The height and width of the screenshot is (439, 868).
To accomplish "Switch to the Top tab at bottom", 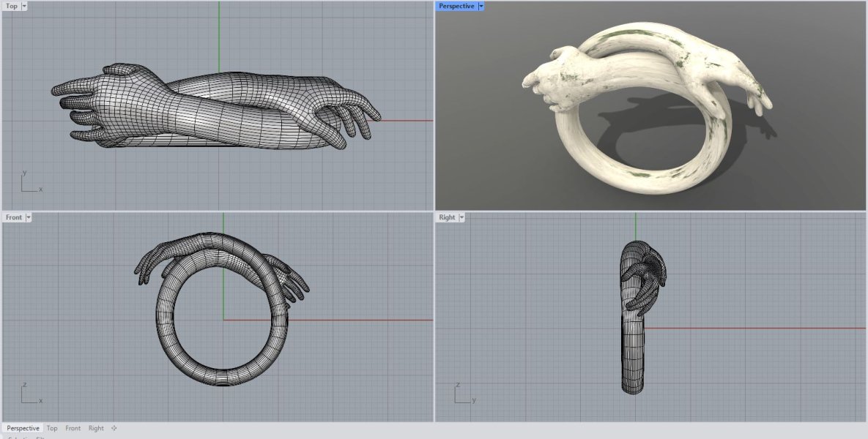I will click(x=52, y=428).
